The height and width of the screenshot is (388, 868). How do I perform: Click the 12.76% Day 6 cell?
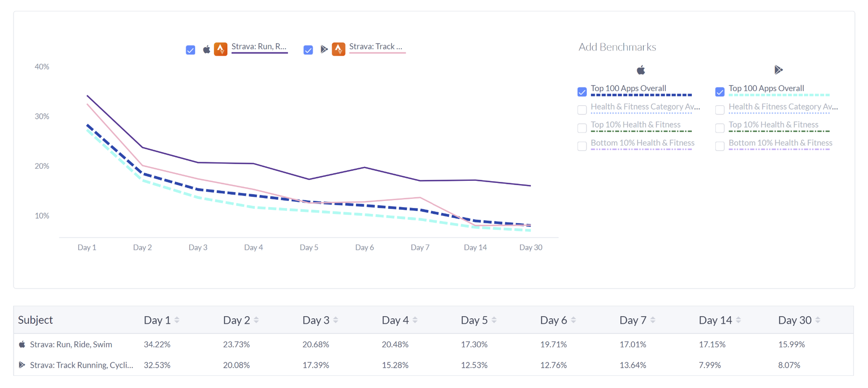point(554,365)
